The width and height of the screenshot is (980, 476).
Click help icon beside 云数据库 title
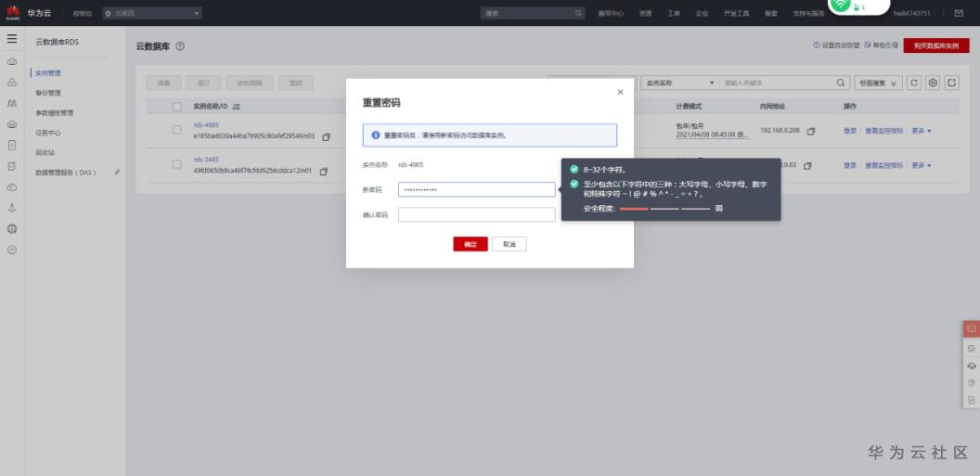coord(180,46)
